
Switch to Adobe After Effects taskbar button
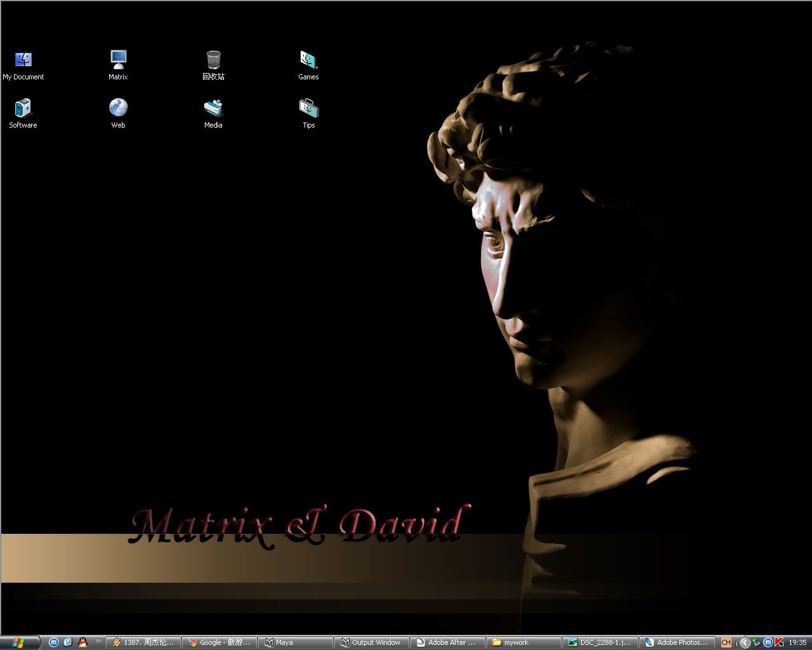pos(448,642)
